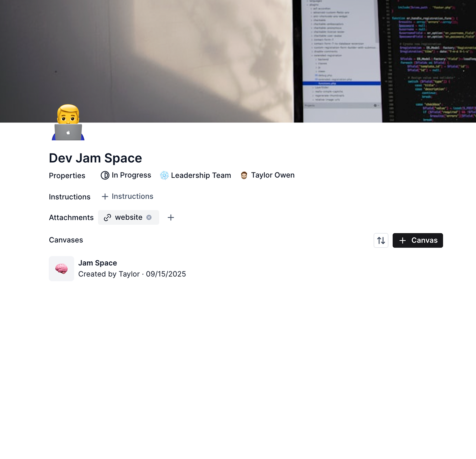
Task: Click the Properties label
Action: coord(67,176)
